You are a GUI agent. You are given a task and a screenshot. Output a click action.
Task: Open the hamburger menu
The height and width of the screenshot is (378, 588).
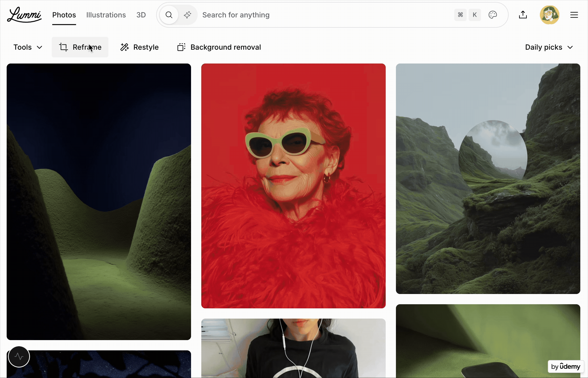point(574,15)
